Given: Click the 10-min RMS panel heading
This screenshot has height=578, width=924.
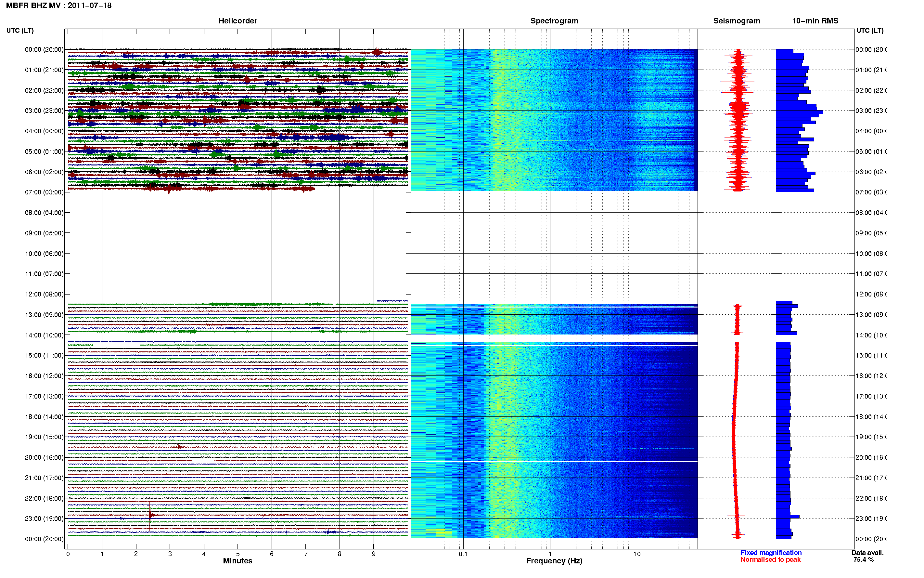Looking at the screenshot, I should point(815,21).
